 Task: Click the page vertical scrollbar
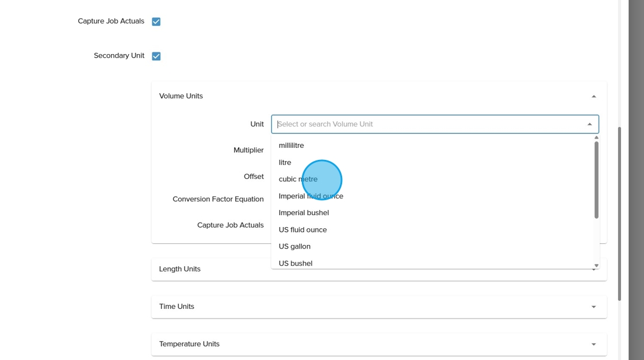619,213
